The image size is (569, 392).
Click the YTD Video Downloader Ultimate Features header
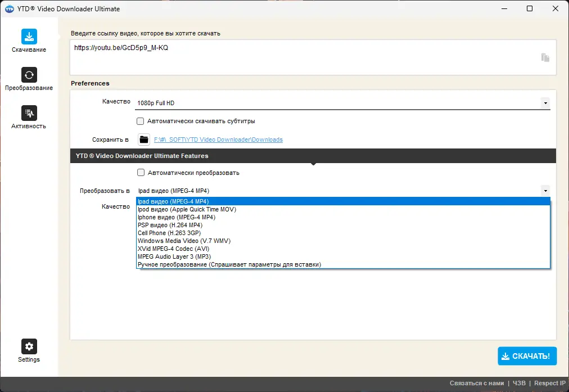pos(313,156)
